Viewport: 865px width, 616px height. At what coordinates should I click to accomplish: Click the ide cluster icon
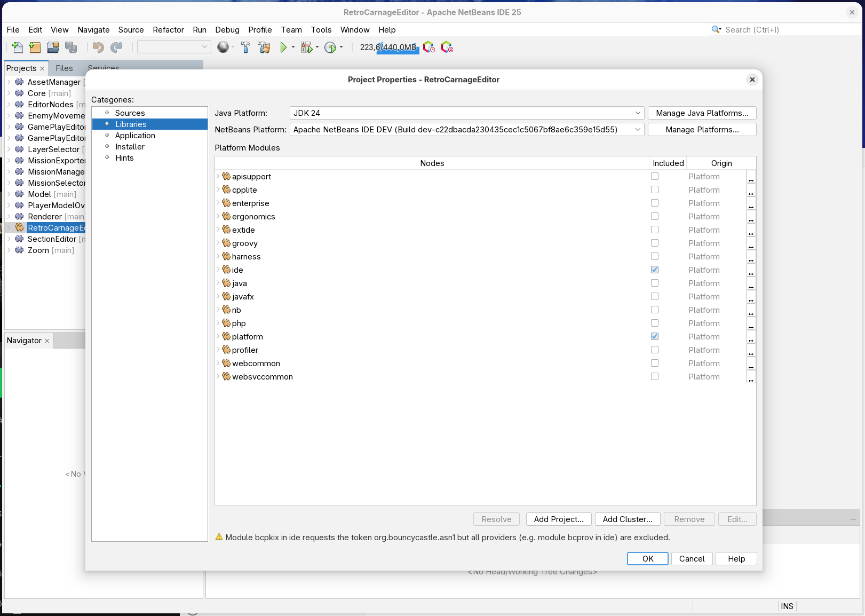(226, 270)
